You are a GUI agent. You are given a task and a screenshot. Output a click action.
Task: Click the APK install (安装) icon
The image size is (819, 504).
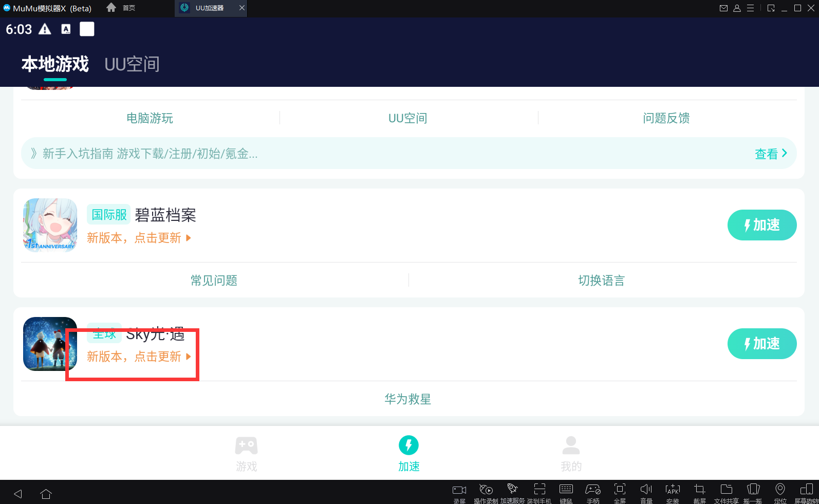(673, 489)
